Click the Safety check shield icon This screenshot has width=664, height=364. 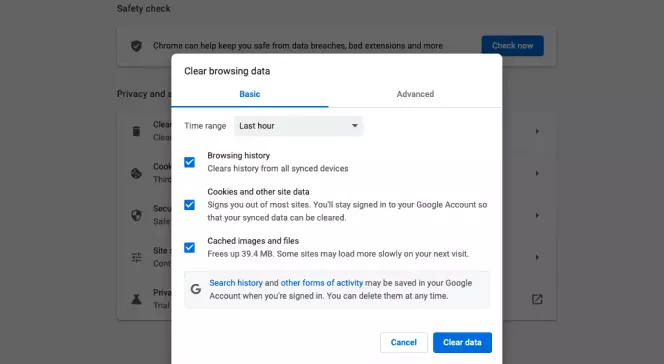point(136,46)
